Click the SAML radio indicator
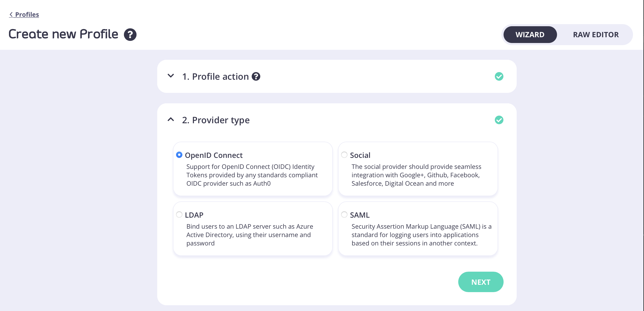The width and height of the screenshot is (644, 311). click(344, 215)
